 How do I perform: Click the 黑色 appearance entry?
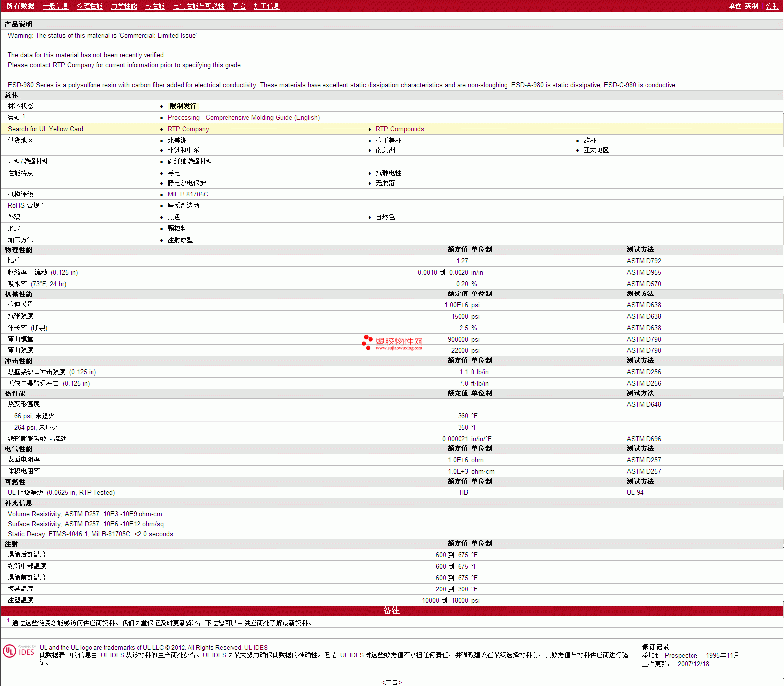click(174, 217)
